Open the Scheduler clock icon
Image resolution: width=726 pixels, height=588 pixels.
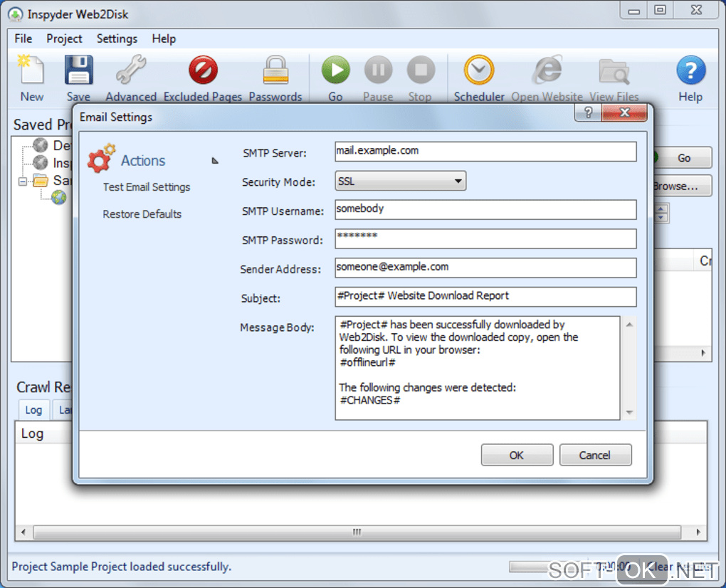(479, 70)
